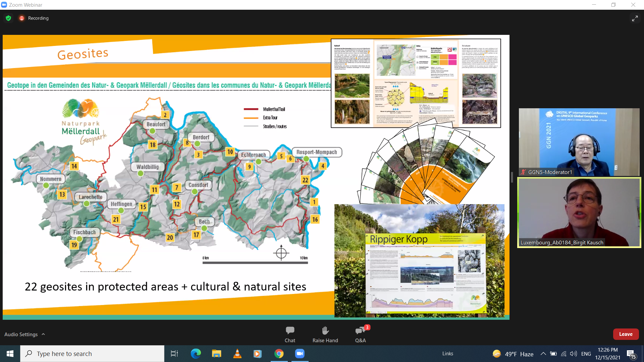Show hidden system tray icons
644x362 pixels.
(x=543, y=354)
